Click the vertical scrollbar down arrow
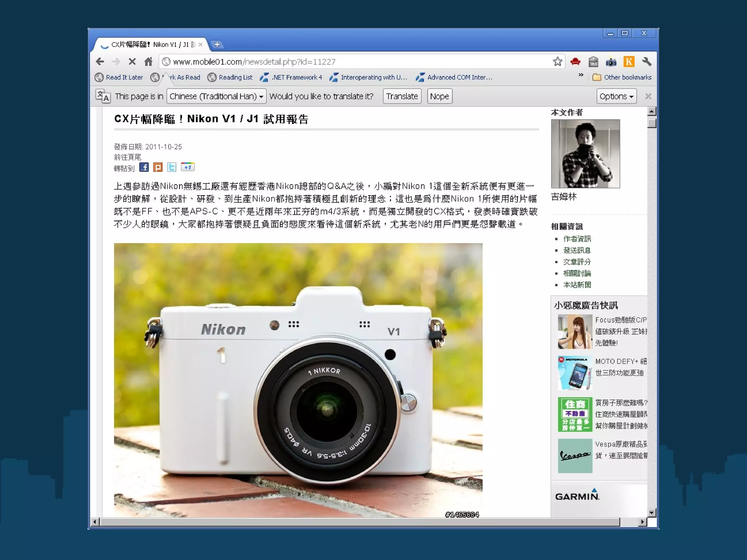Screen dimensions: 747x560 tap(652, 513)
